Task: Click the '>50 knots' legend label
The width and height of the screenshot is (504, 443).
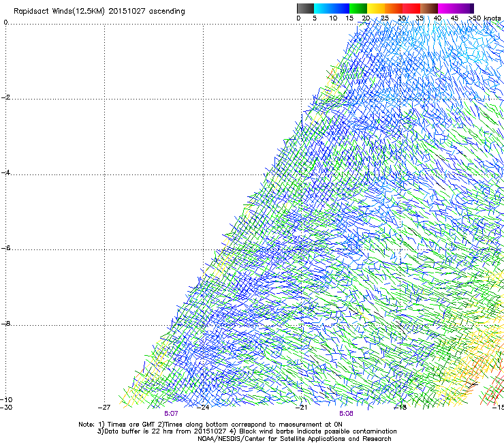Action: click(484, 18)
